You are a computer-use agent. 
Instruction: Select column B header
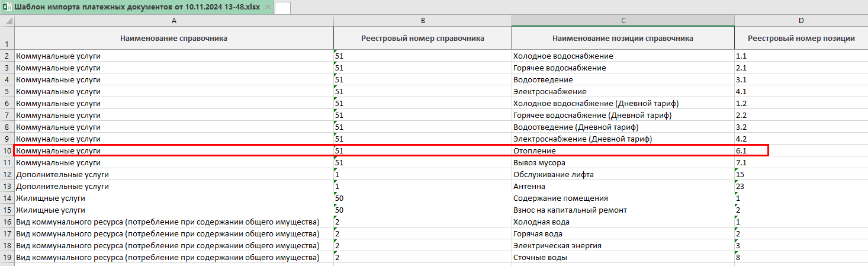click(x=422, y=21)
